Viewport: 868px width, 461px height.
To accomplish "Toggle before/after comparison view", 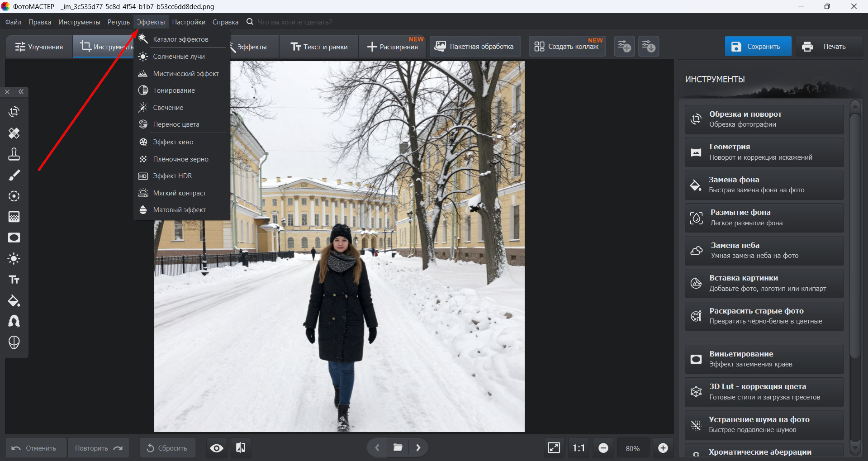I will tap(241, 448).
